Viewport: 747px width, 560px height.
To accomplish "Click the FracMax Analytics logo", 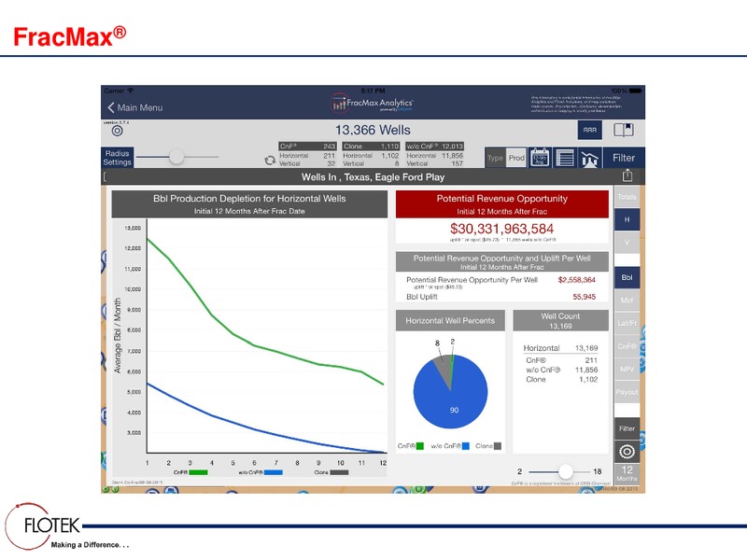I will 372,103.
